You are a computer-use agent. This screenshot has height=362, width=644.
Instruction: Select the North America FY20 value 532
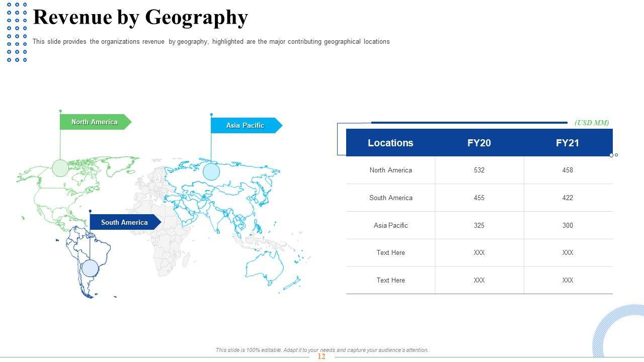[479, 170]
